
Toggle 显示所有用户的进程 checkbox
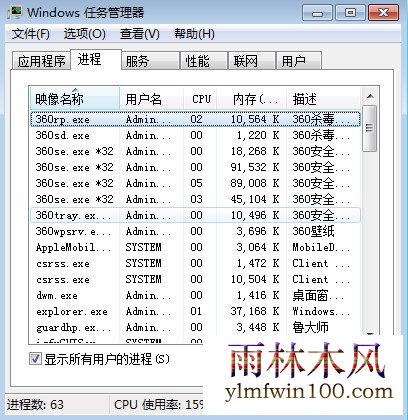(x=35, y=359)
